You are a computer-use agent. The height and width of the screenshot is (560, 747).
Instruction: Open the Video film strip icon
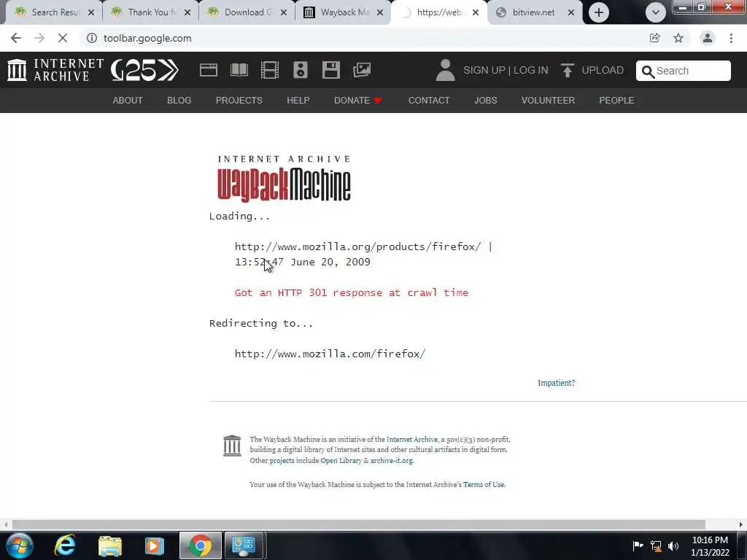click(x=270, y=70)
